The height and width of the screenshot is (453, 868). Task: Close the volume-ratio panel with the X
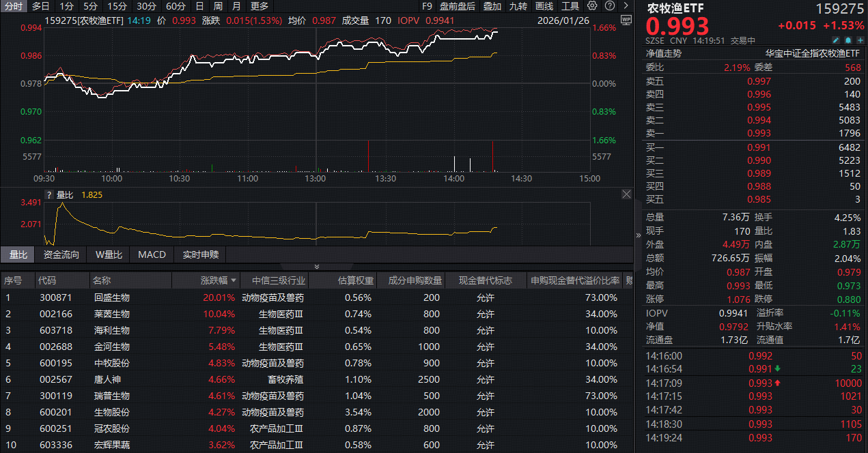[x=626, y=194]
